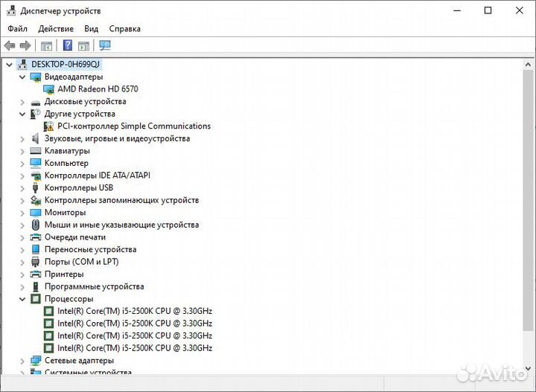
Task: Select the Программные устройства row
Action: (95, 286)
